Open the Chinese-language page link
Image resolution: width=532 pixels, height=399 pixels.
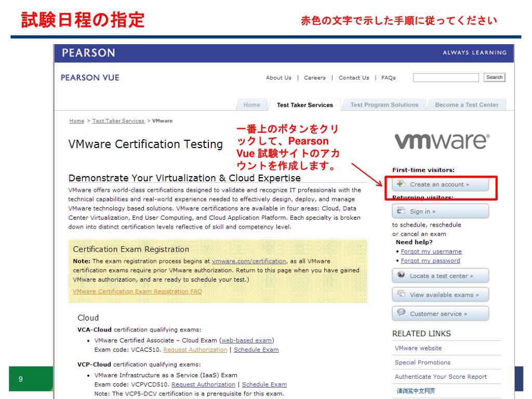tap(416, 391)
